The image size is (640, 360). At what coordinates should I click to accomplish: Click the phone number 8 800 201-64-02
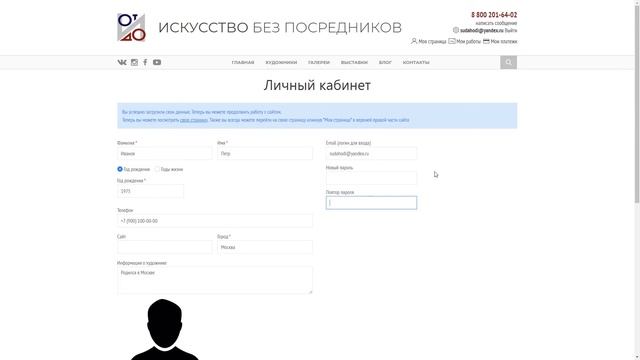click(x=494, y=15)
